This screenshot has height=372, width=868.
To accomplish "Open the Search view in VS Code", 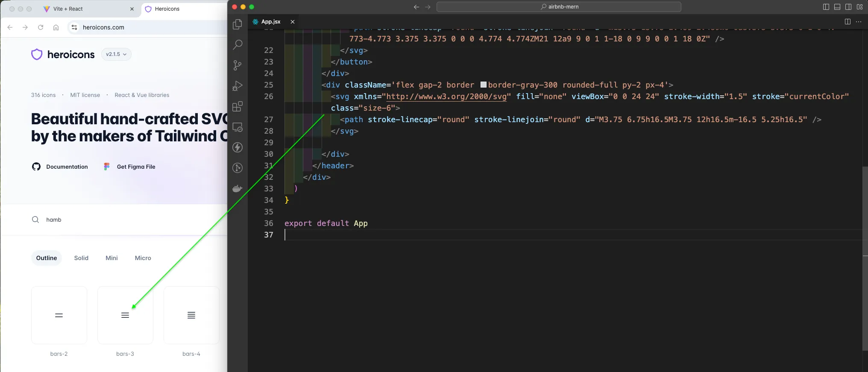I will click(238, 45).
